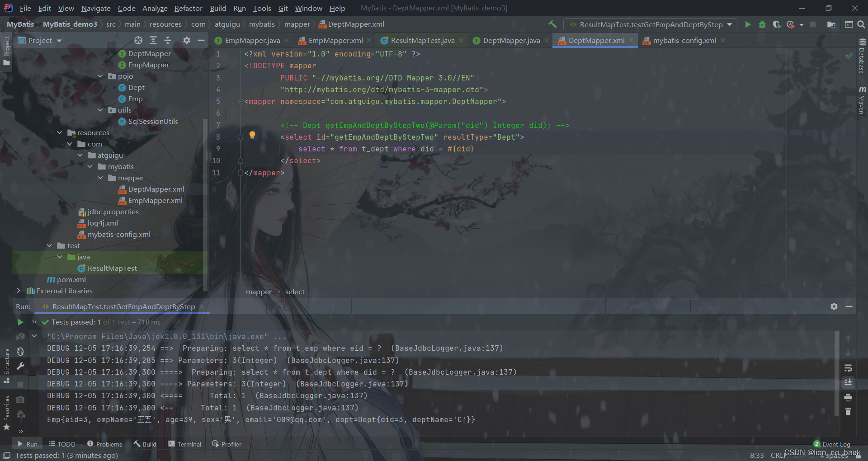This screenshot has height=461, width=868.
Task: Click the locate file crosshair icon in Project panel
Action: [138, 41]
